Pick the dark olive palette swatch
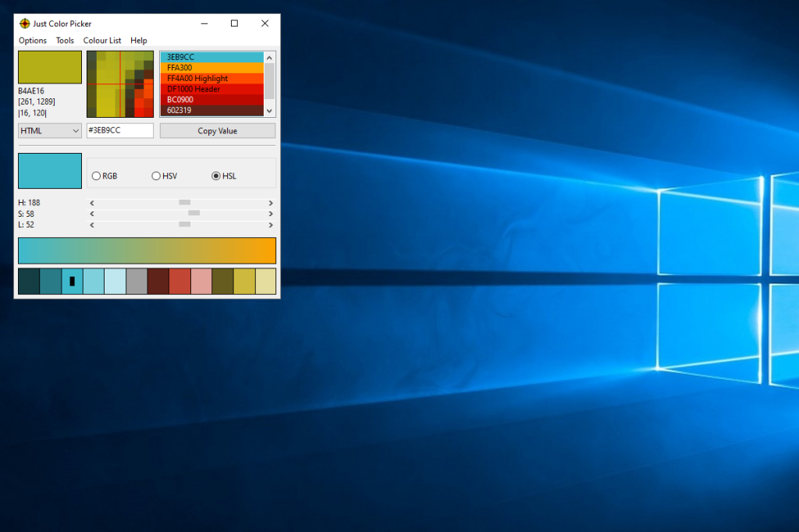 [x=222, y=282]
